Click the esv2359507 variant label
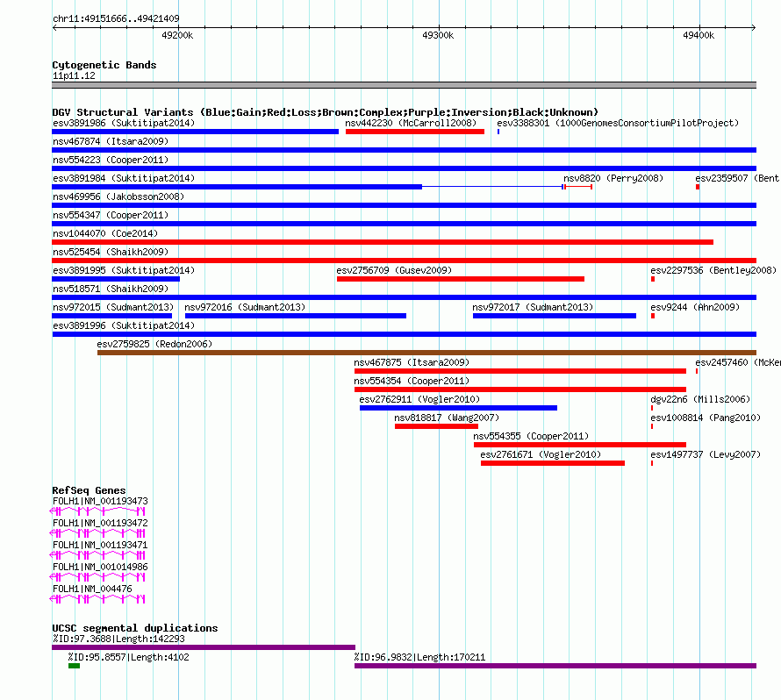 [x=738, y=178]
